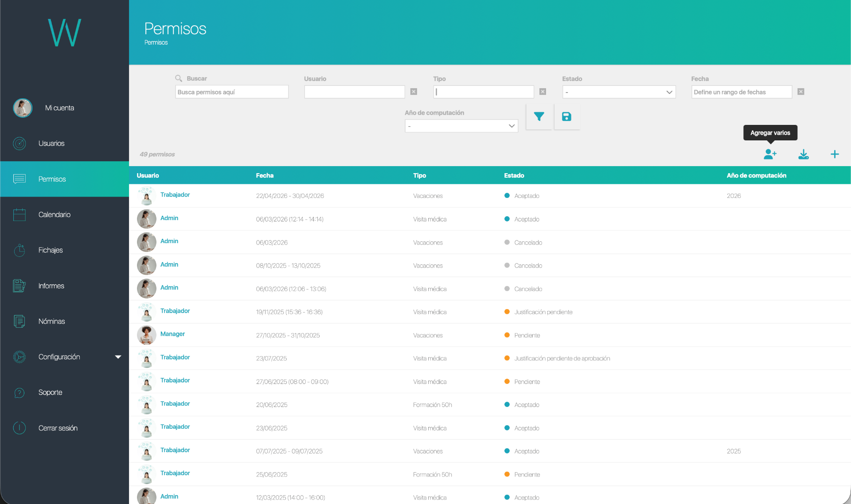Clear the Usuario filter field
851x504 pixels.
(x=414, y=92)
